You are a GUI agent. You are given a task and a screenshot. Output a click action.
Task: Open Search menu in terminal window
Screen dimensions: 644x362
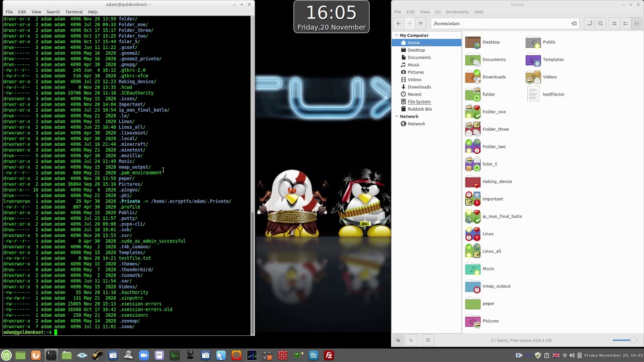click(x=53, y=12)
